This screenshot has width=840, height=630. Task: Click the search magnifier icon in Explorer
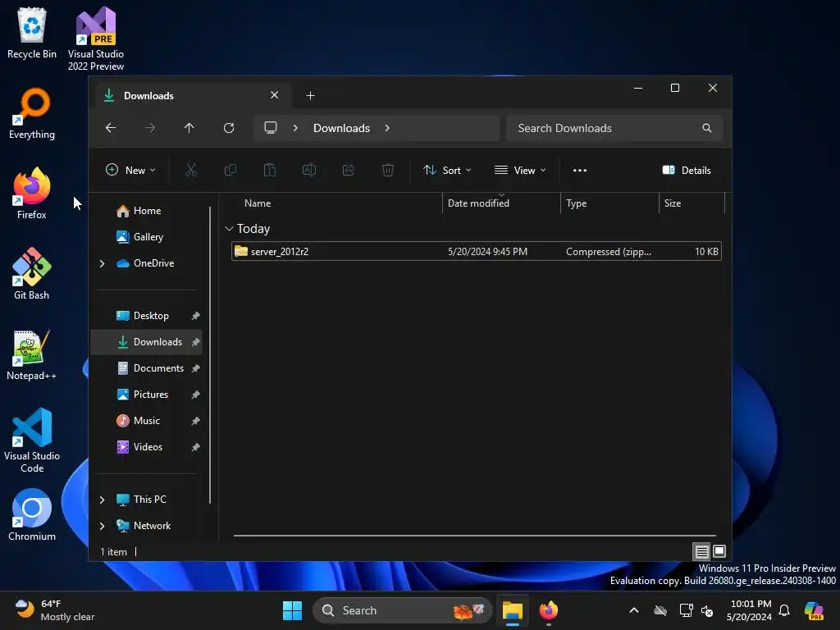(x=706, y=128)
